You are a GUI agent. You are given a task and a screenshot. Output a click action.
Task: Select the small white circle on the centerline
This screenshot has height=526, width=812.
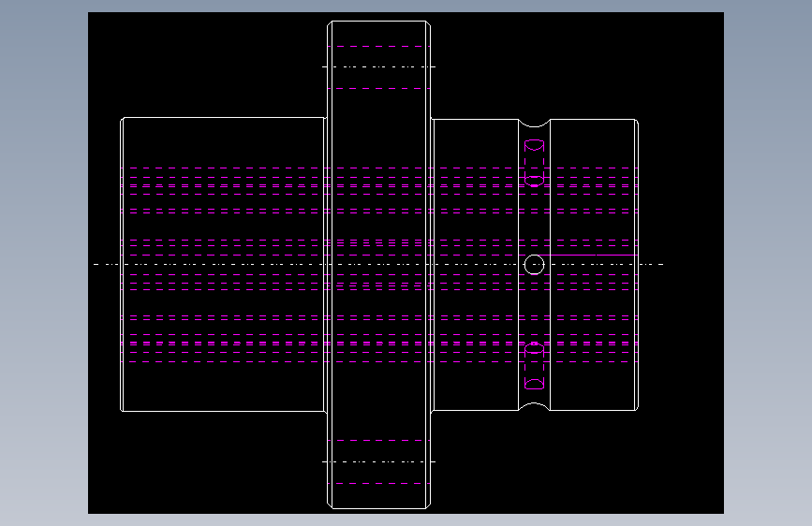(x=534, y=265)
